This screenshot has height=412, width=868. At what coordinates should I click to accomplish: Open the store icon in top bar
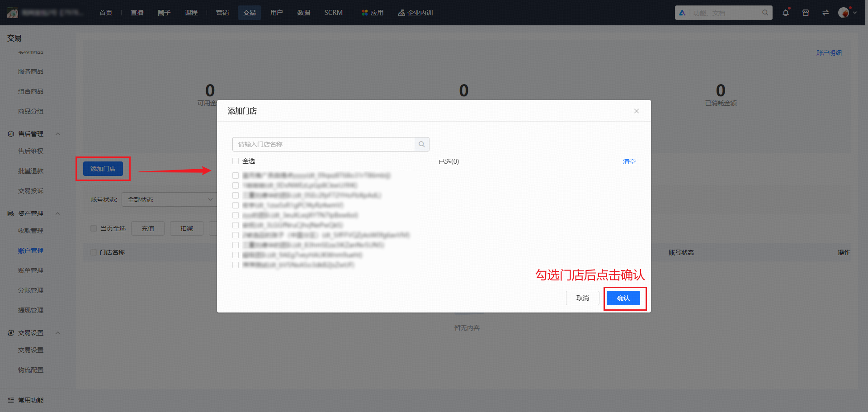point(806,13)
